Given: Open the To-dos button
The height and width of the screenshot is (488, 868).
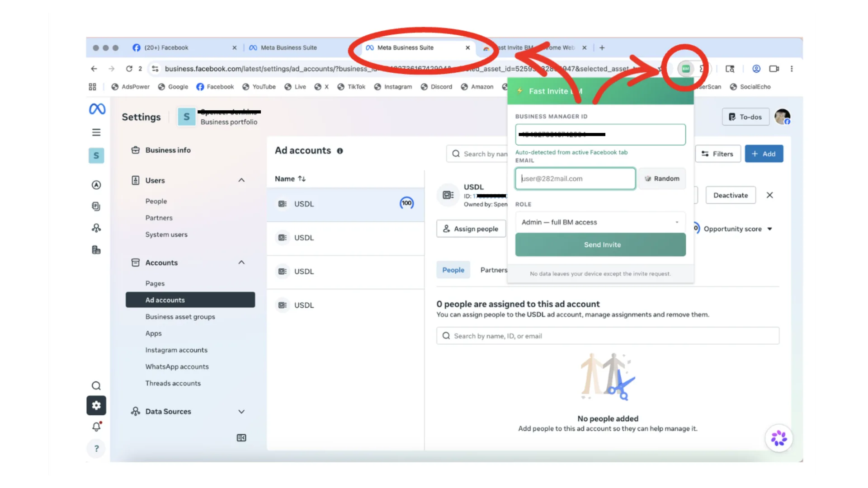Looking at the screenshot, I should tap(745, 117).
